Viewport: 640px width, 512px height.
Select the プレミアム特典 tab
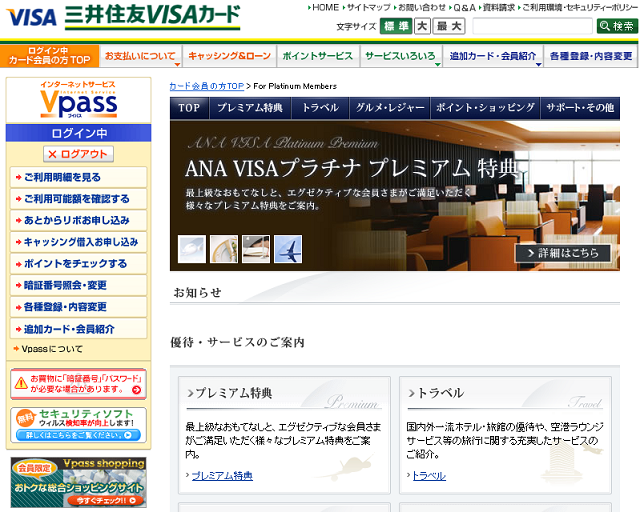pyautogui.click(x=250, y=108)
